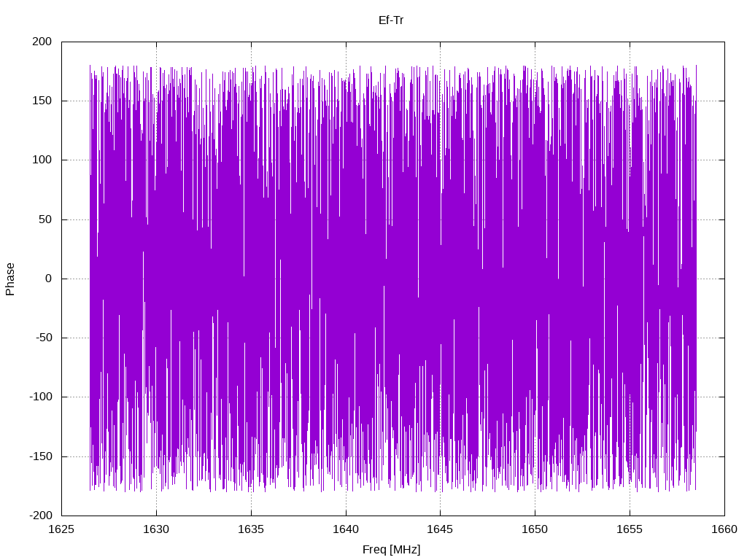This screenshot has height=560, width=747.
Task: Click the x-axis tick label 1635
Action: (251, 529)
